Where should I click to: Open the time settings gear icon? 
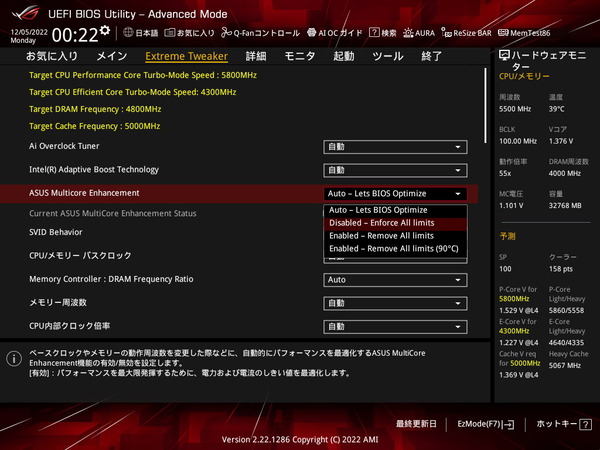105,30
